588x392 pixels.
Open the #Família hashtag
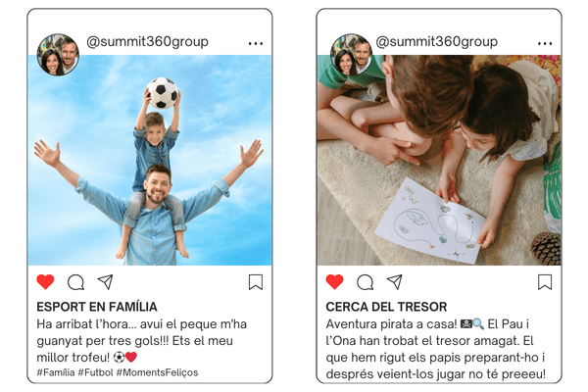(x=56, y=372)
